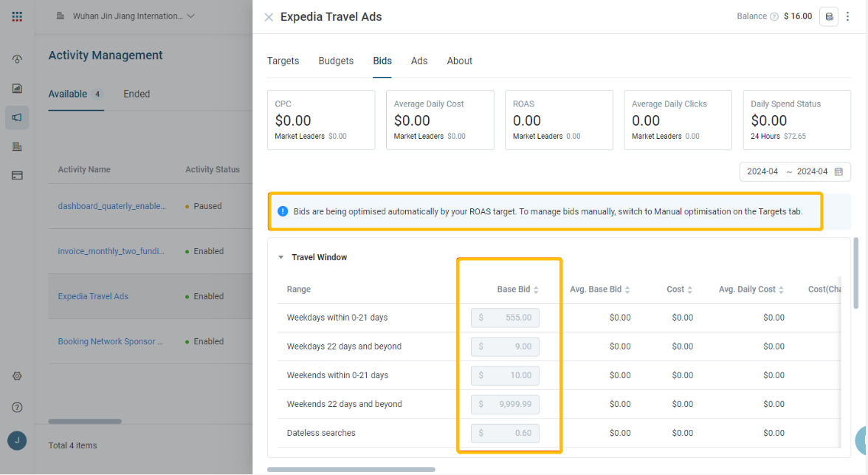Click the Range column header
Image resolution: width=868 pixels, height=475 pixels.
pos(298,290)
